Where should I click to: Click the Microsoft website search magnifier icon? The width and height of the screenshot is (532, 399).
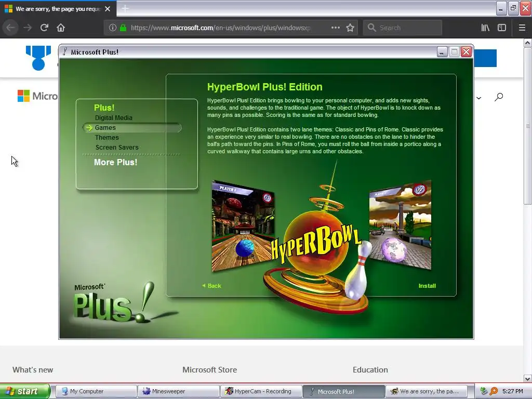499,97
